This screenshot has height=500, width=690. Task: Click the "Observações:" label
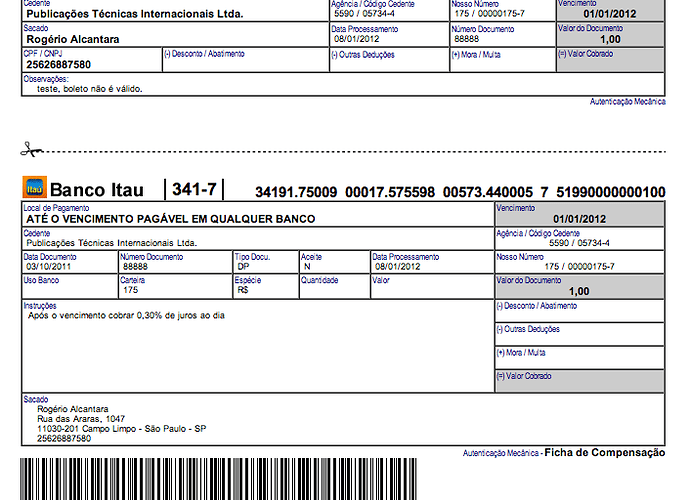point(46,79)
